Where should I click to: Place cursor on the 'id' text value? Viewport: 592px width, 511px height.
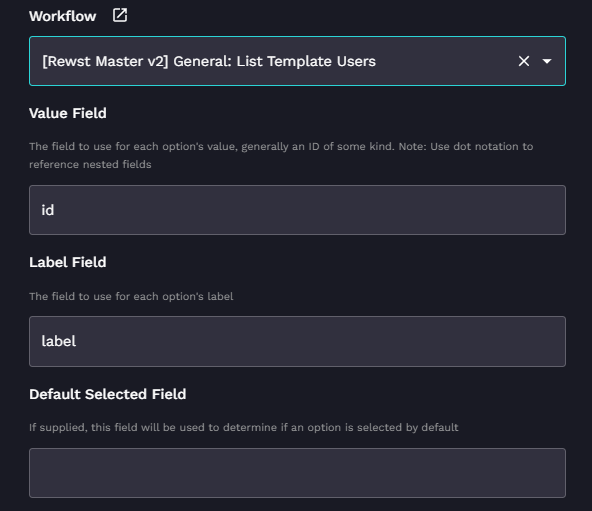tap(48, 210)
